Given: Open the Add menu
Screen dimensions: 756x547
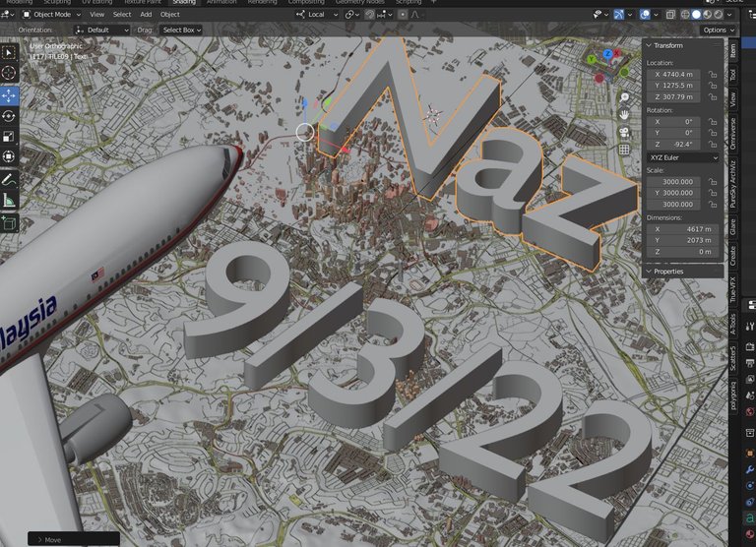Looking at the screenshot, I should pyautogui.click(x=146, y=15).
